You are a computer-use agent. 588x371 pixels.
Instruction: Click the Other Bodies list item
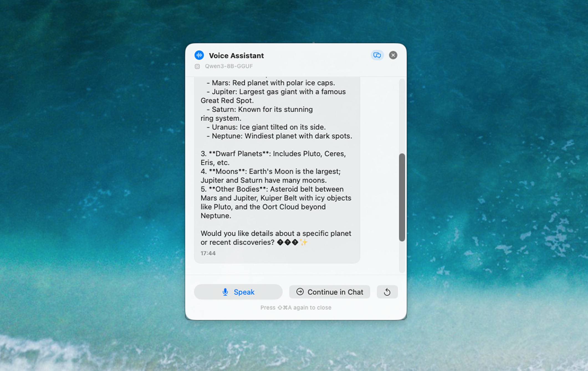coord(276,202)
